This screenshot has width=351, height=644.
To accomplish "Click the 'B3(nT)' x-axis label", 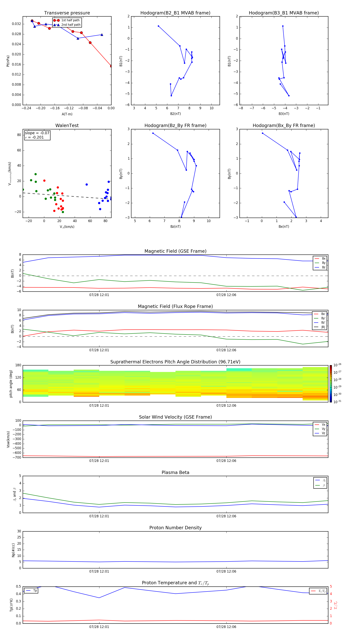I will click(284, 114).
